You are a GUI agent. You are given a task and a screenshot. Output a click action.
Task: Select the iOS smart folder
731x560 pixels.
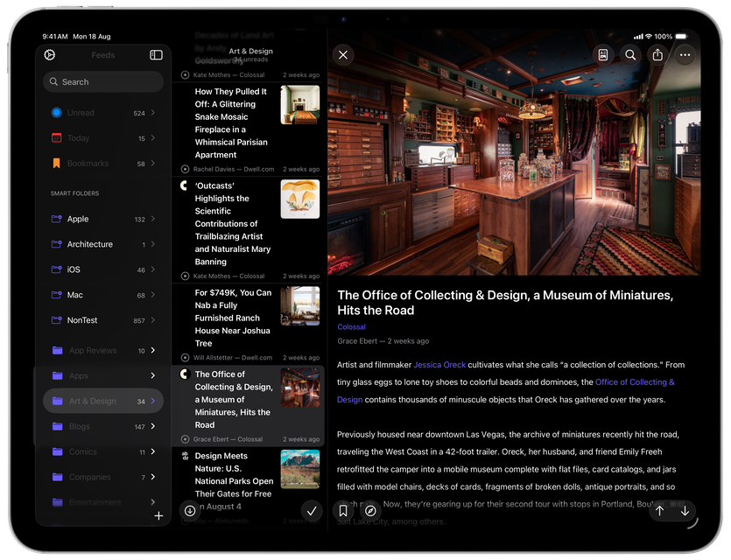(103, 269)
